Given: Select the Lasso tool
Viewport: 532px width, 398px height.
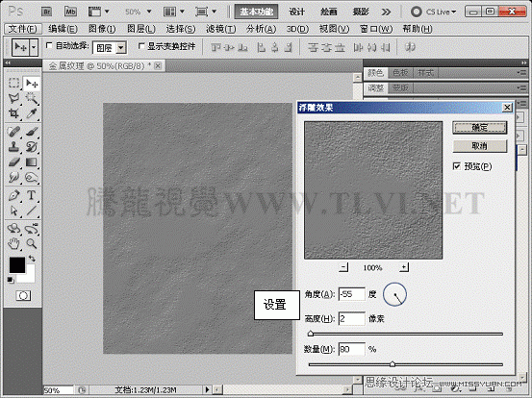Looking at the screenshot, I should [x=13, y=99].
